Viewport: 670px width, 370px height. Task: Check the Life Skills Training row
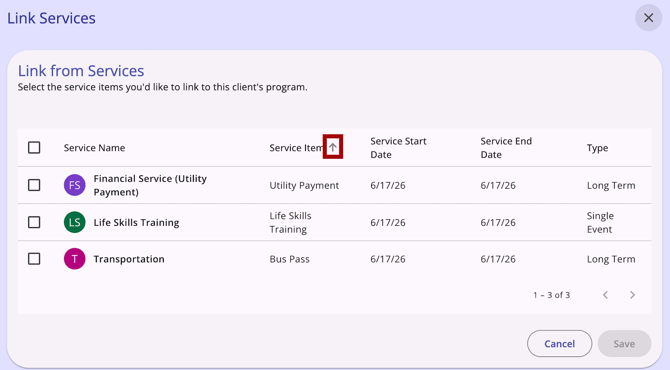pyautogui.click(x=34, y=222)
